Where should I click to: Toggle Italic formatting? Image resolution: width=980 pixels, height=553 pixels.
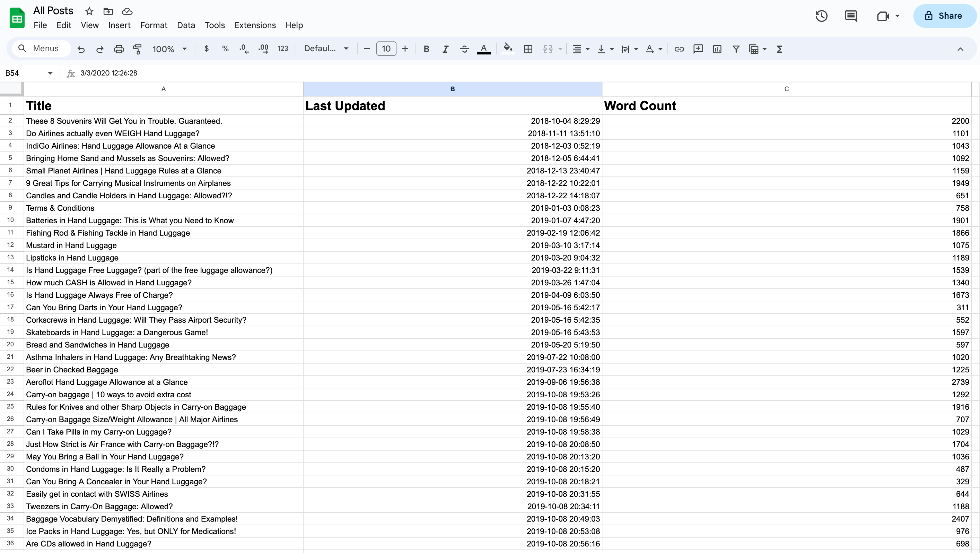[x=445, y=49]
